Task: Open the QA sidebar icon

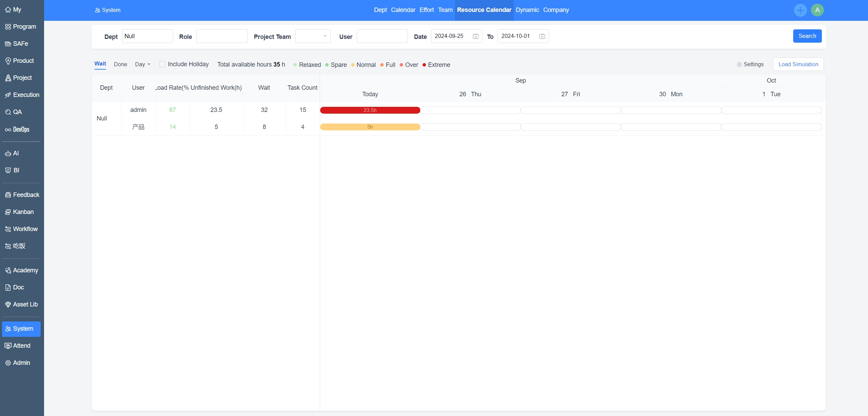Action: point(8,112)
